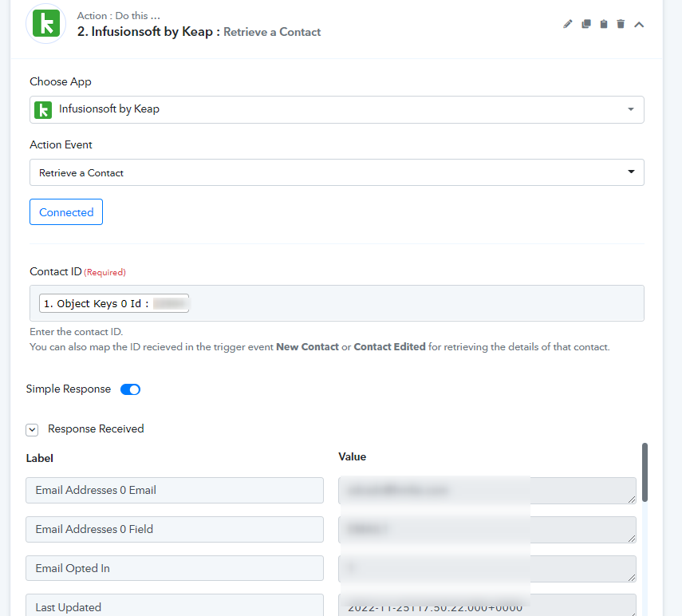Open the Action Event dropdown arrow
The width and height of the screenshot is (682, 616).
tap(631, 172)
